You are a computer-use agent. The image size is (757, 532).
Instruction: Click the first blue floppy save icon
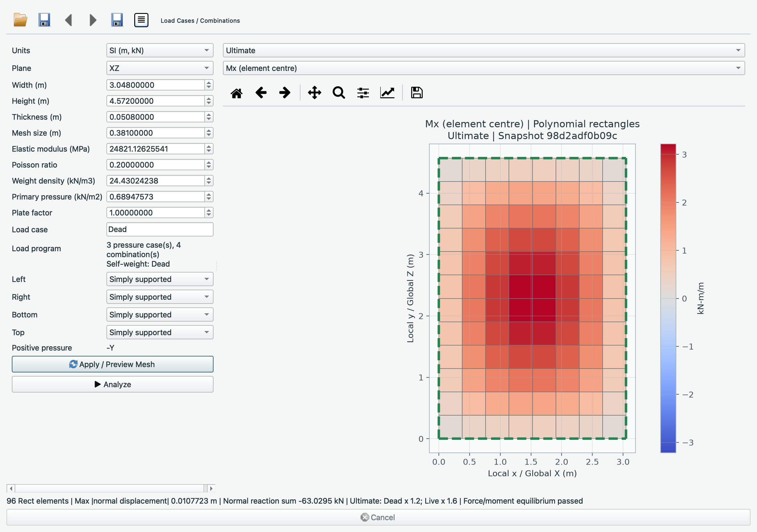pyautogui.click(x=44, y=20)
